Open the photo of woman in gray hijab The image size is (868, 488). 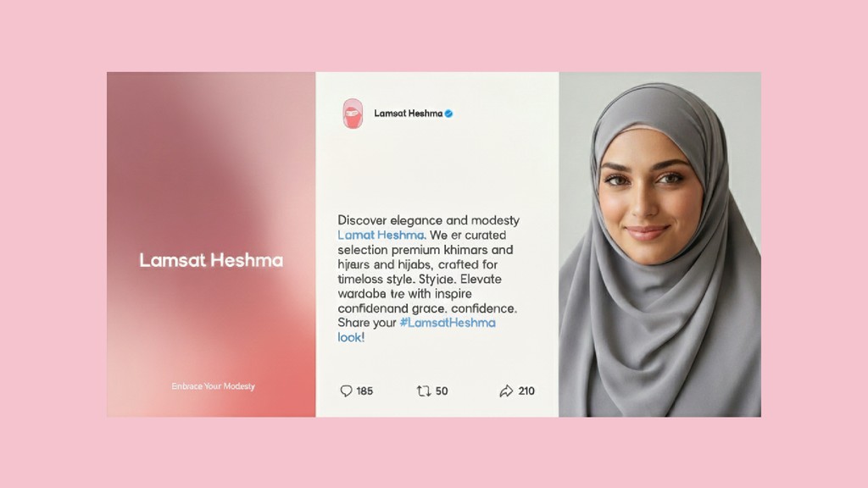pyautogui.click(x=659, y=244)
